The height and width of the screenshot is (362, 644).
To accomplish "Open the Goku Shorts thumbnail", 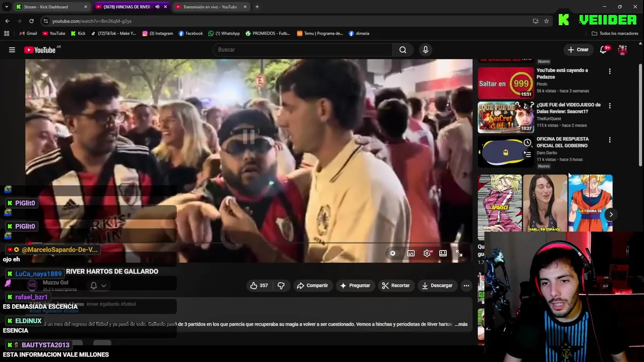I will (x=590, y=203).
